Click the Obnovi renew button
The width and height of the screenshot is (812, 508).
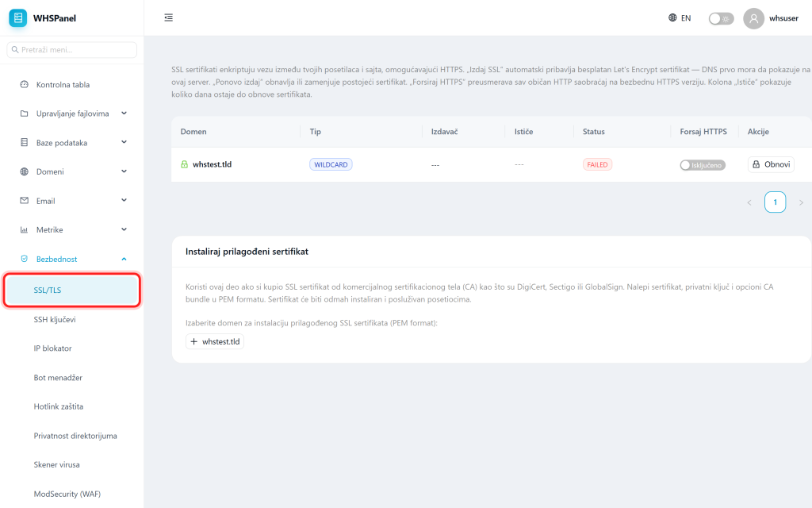click(x=771, y=164)
